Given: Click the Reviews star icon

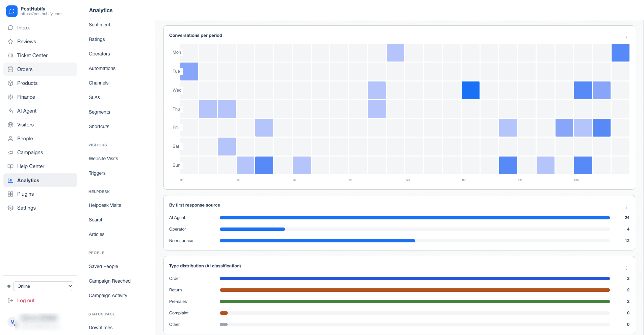Looking at the screenshot, I should [x=10, y=42].
